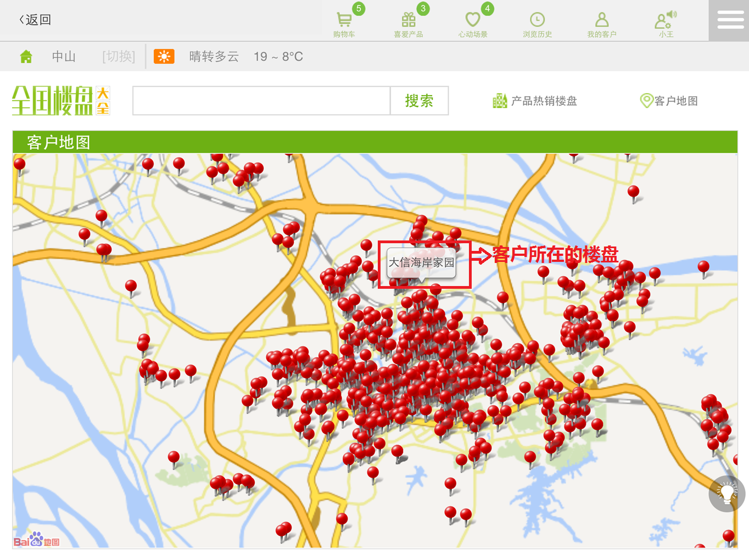Screen dimensions: 749x560
Task: Open the hamburger menu
Action: pyautogui.click(x=730, y=20)
